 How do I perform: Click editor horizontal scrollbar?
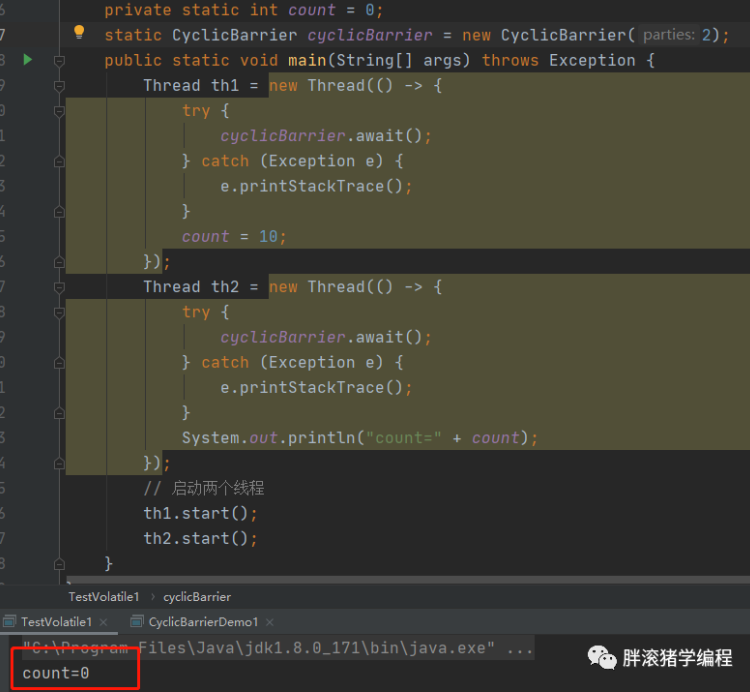click(408, 580)
